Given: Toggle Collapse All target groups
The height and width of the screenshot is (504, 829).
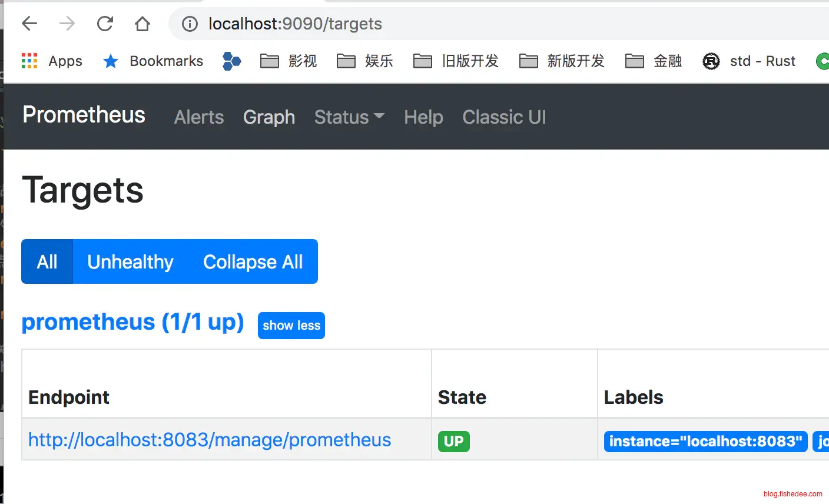Looking at the screenshot, I should tap(253, 262).
